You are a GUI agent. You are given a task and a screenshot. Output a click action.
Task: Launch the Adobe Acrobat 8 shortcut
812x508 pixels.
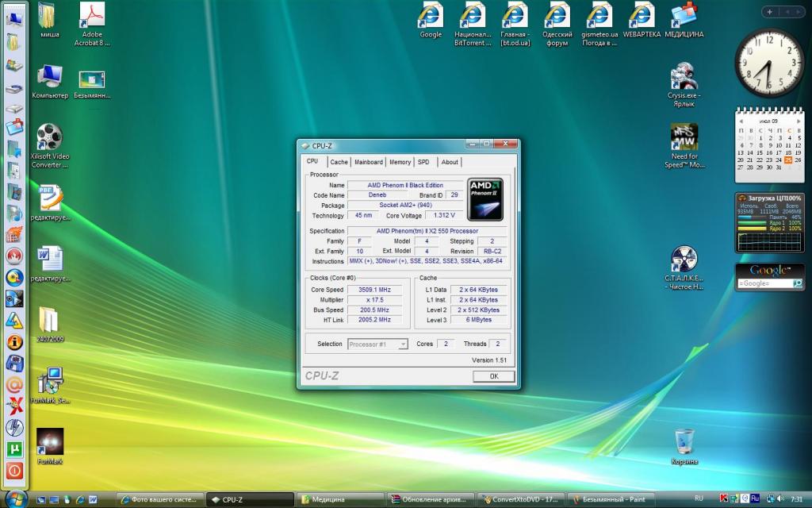(92, 24)
